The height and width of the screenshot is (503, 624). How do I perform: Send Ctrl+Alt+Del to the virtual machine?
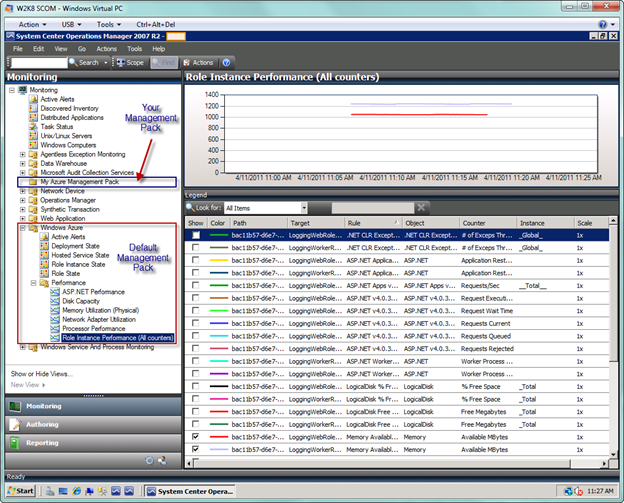pyautogui.click(x=156, y=25)
